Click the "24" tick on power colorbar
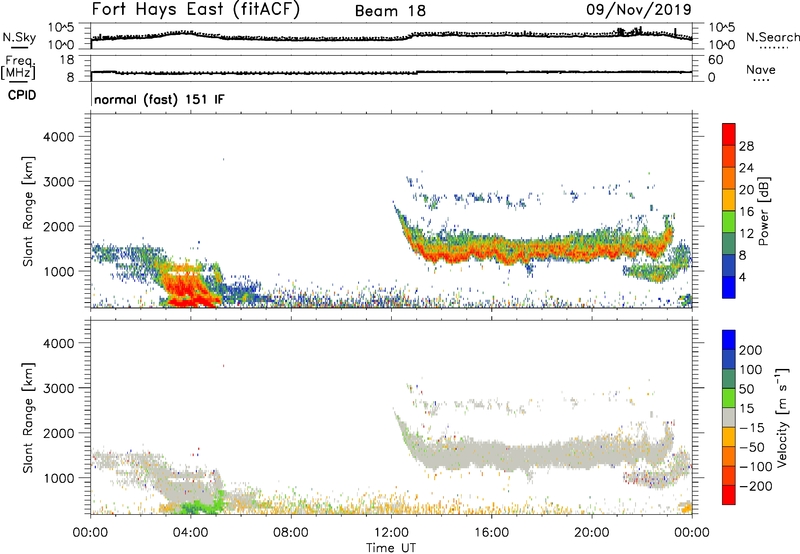 (746, 168)
